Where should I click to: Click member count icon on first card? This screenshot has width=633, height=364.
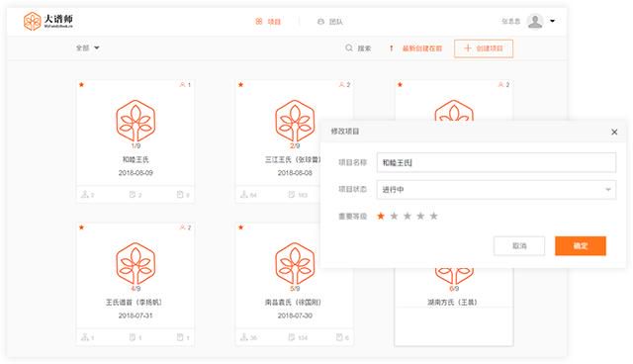182,85
